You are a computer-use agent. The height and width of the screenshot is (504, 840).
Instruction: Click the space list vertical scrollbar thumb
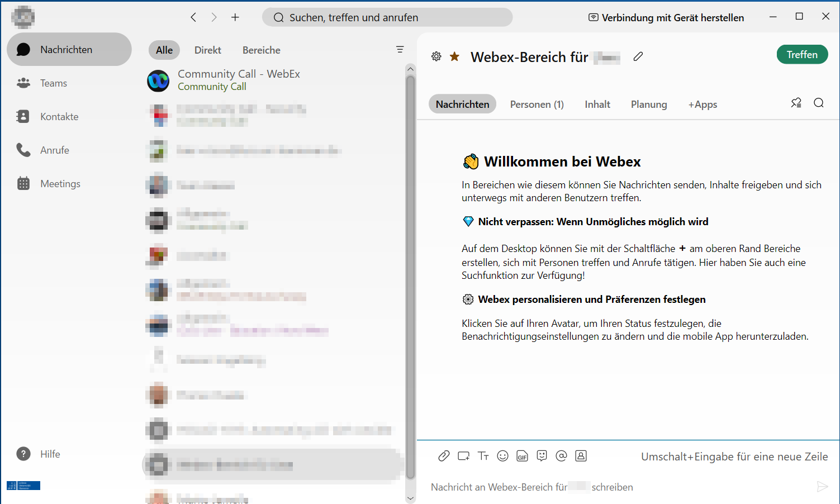(x=411, y=277)
